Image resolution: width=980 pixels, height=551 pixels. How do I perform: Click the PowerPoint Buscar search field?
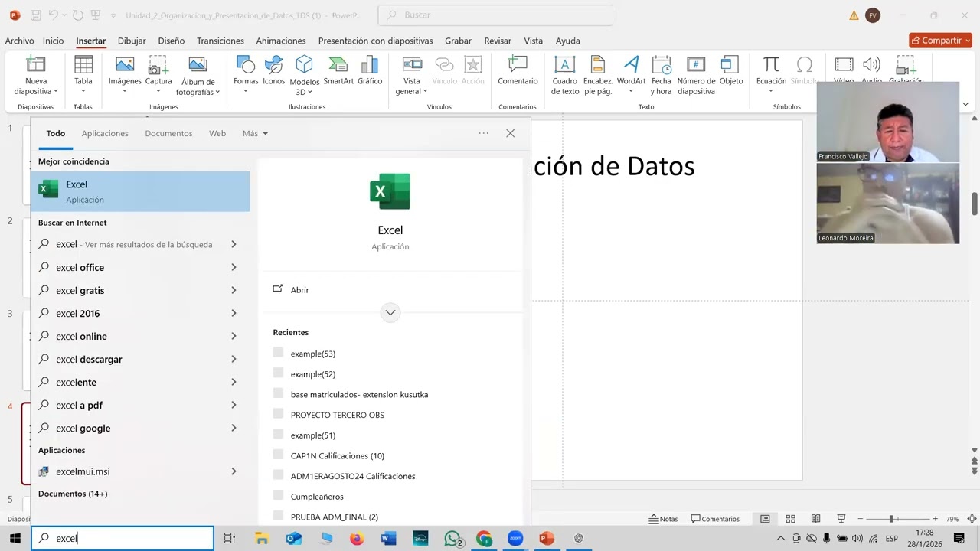click(495, 15)
